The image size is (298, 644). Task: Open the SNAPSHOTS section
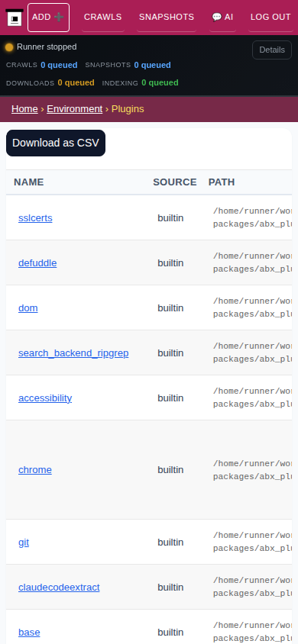[x=167, y=18]
